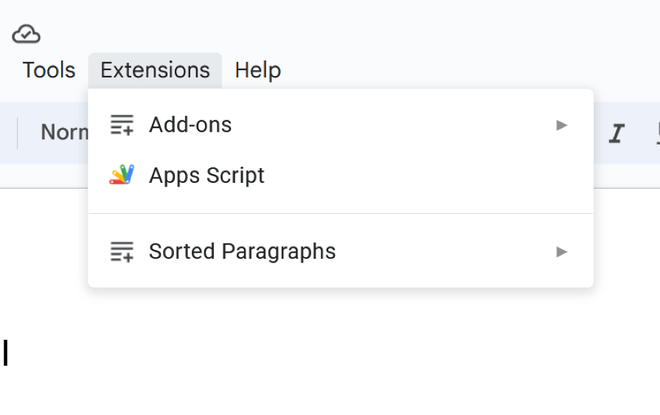Toggle italic formatting in the toolbar
Screen dimensions: 660x415
(x=617, y=133)
